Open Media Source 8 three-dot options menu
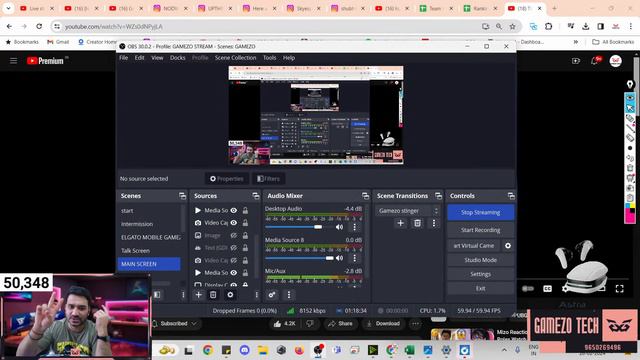Viewport: 640px width, 360px height. 354,258
